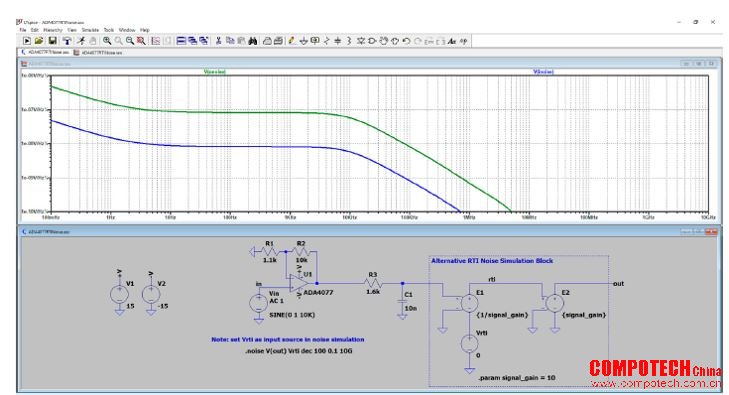Pick the Resistor component tool
Screen dimensions: 729x395
click(326, 41)
